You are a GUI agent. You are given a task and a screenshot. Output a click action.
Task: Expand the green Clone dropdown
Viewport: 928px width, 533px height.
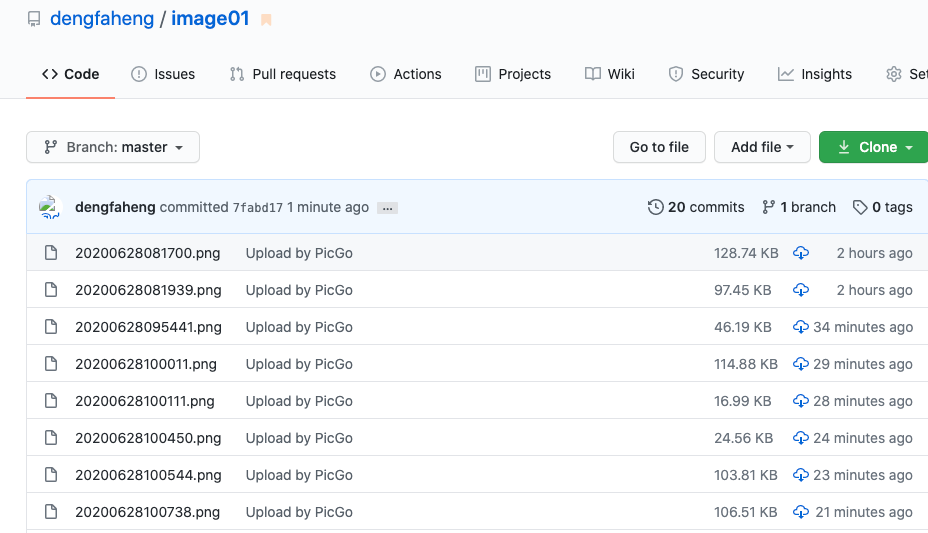point(875,147)
